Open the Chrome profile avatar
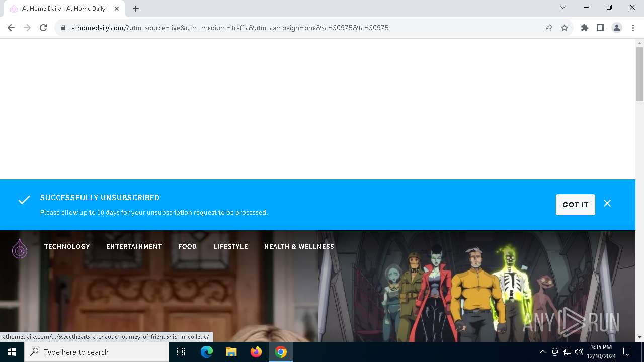Viewport: 644px width, 362px height. pyautogui.click(x=617, y=28)
